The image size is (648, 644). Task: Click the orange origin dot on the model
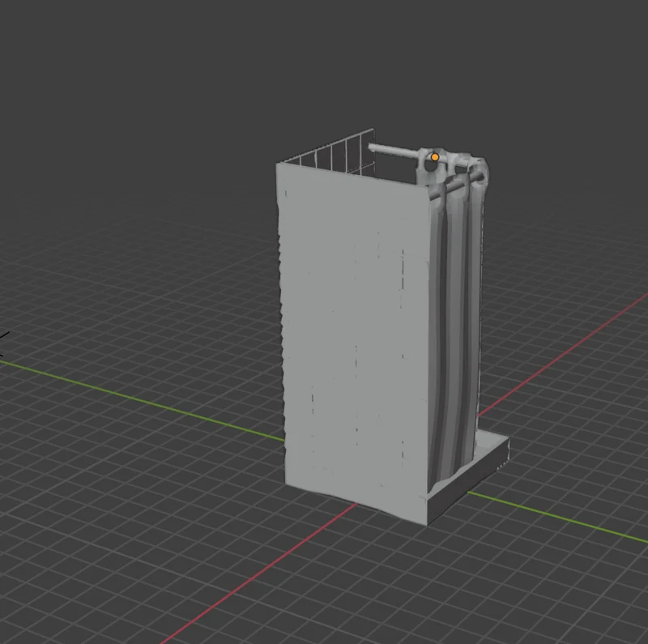click(x=435, y=157)
